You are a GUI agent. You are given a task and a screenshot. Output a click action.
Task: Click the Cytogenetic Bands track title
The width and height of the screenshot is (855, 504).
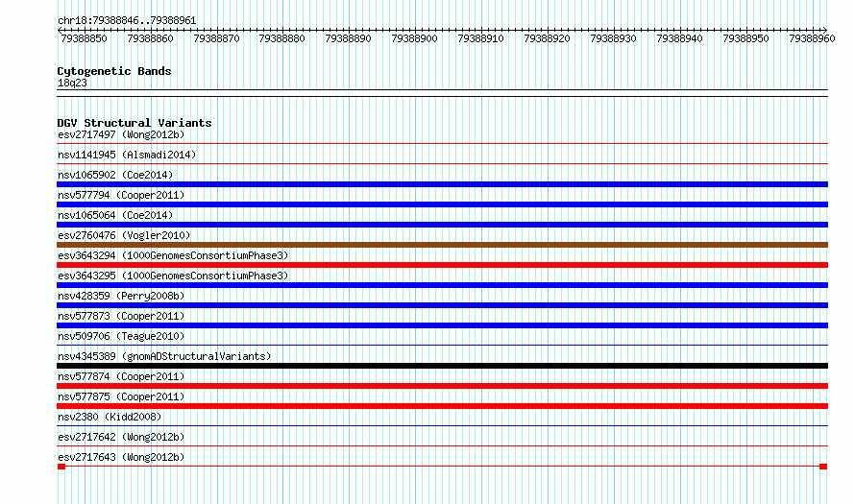[114, 71]
